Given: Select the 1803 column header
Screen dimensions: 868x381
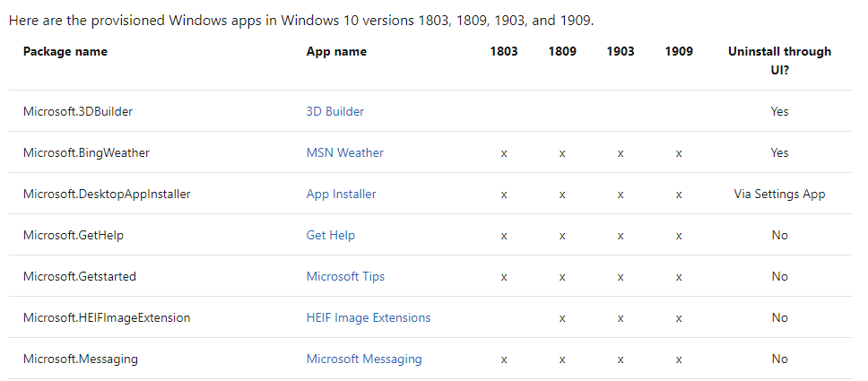Looking at the screenshot, I should point(504,51).
